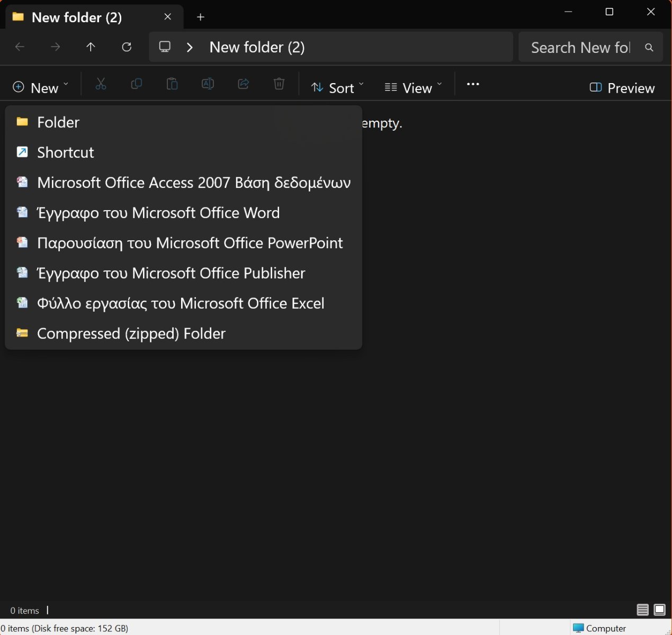The image size is (672, 635).
Task: Click the Cut scissors icon
Action: (101, 84)
